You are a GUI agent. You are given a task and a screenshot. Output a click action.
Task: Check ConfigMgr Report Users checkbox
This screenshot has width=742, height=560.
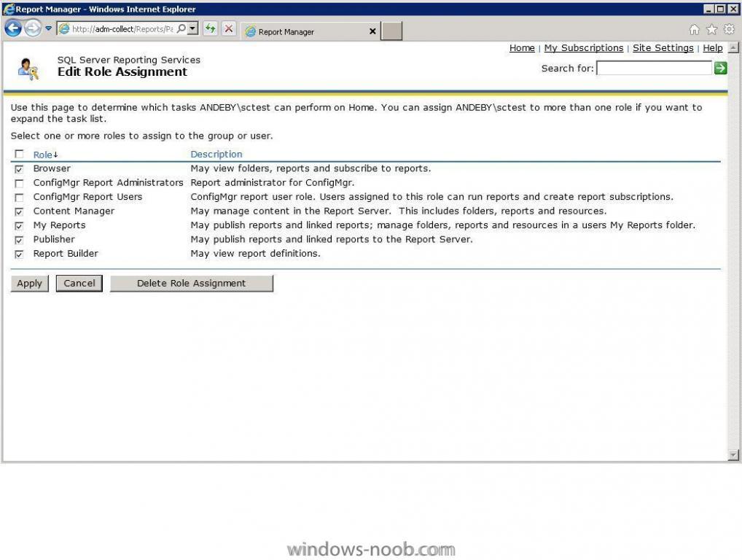[19, 198]
